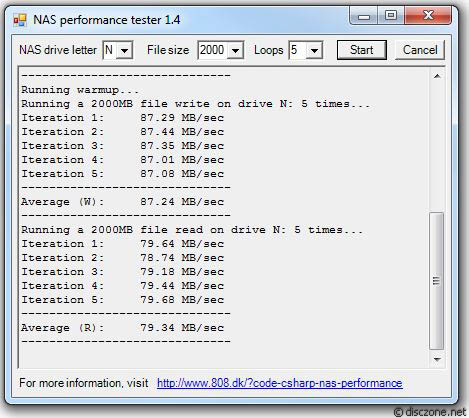Click the window title bar text
This screenshot has width=469, height=418.
click(107, 20)
